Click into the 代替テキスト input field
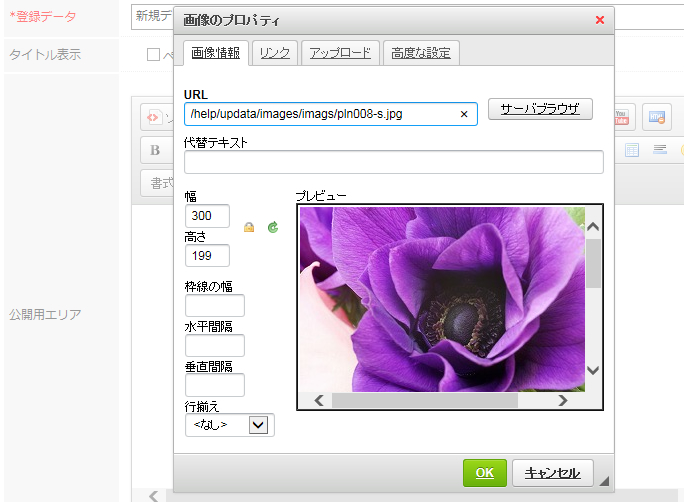Screen dimensions: 684x502 [394, 162]
